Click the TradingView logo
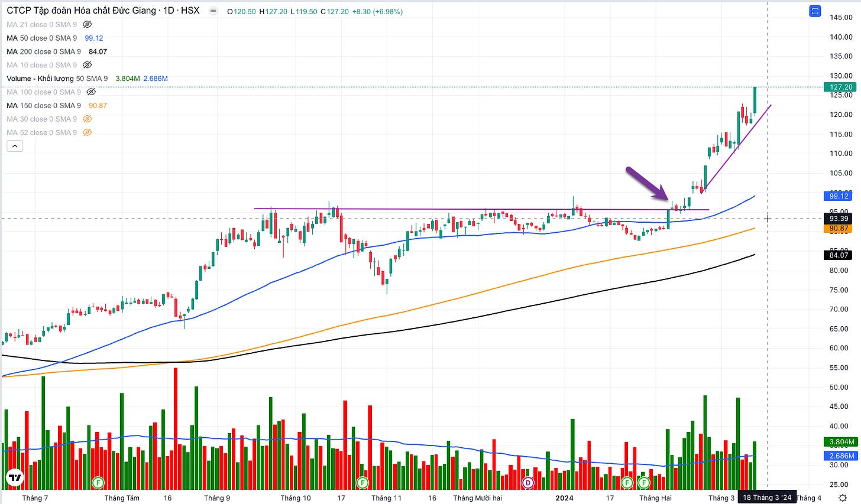The height and width of the screenshot is (504, 861). [15, 478]
